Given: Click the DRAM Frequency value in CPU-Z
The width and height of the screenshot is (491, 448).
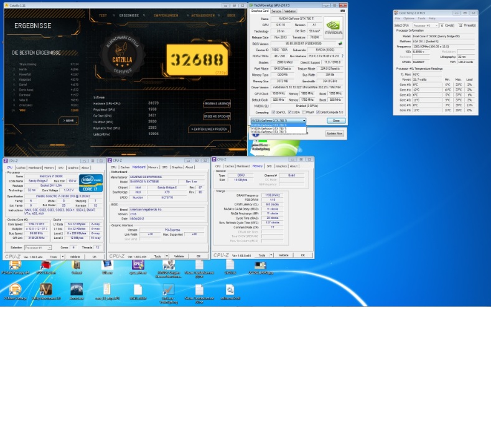Looking at the screenshot, I should click(x=273, y=195).
